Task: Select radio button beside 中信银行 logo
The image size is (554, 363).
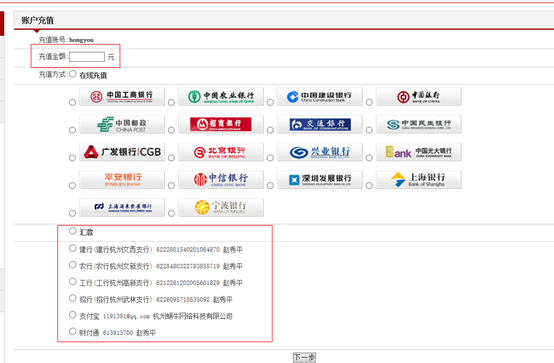Action: coord(171,186)
